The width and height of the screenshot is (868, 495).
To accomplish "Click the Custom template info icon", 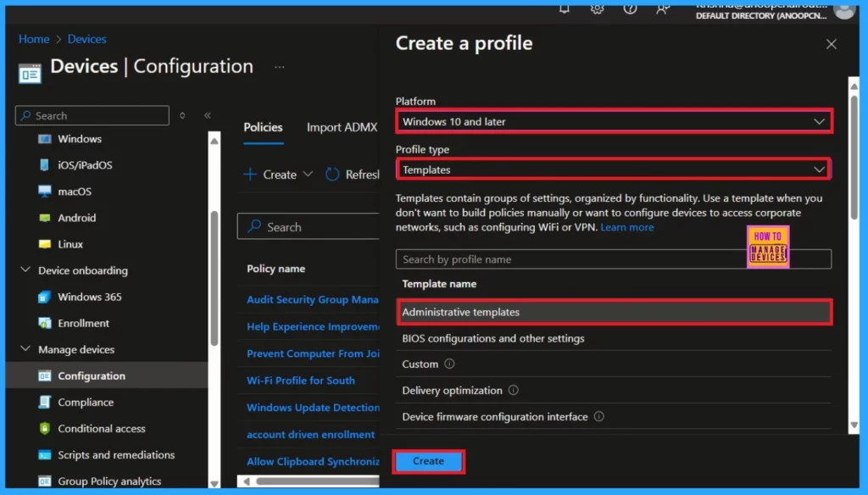I will point(449,364).
